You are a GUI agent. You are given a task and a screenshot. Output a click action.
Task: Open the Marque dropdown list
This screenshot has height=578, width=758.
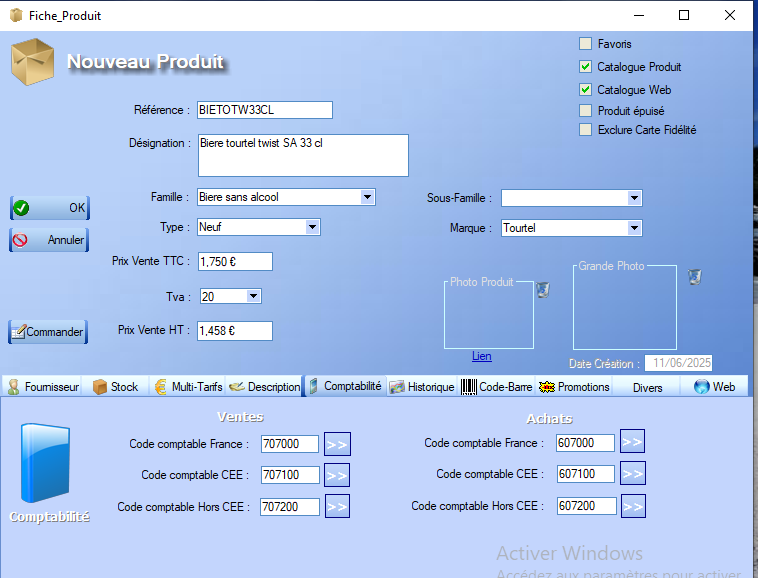pyautogui.click(x=633, y=228)
